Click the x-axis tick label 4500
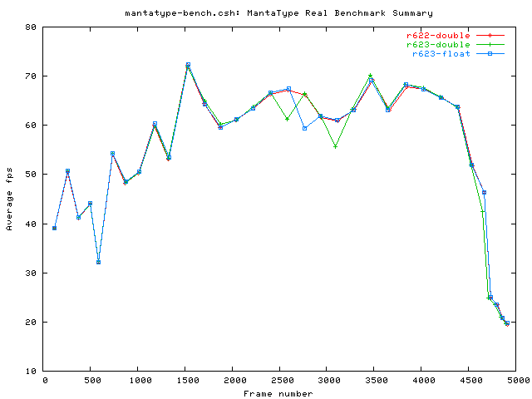532x399 pixels. (471, 381)
